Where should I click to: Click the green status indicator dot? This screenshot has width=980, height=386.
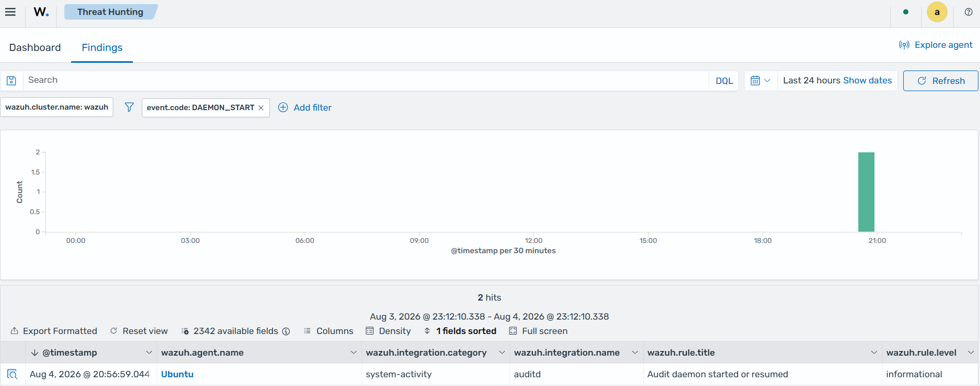point(906,12)
